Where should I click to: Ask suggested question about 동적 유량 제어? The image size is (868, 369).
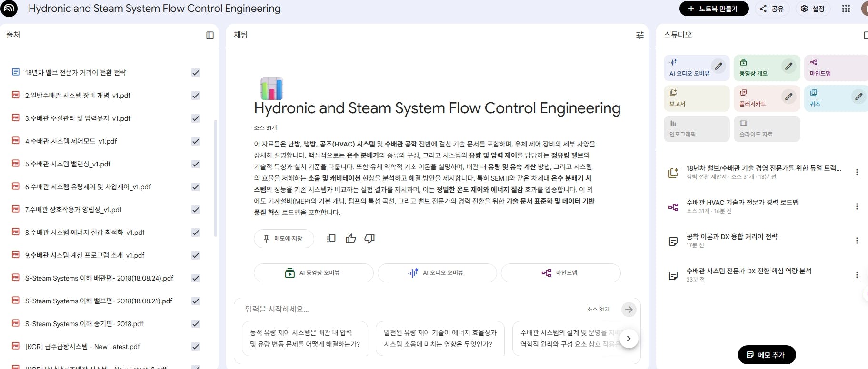click(x=305, y=339)
